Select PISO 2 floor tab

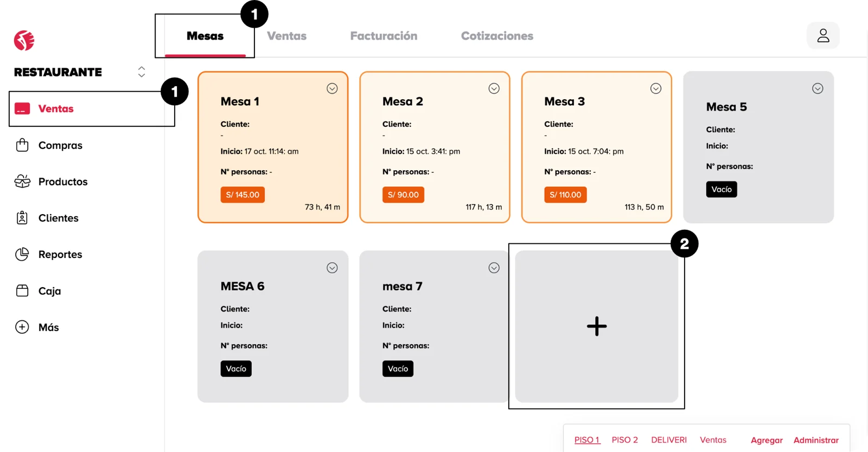[624, 440]
